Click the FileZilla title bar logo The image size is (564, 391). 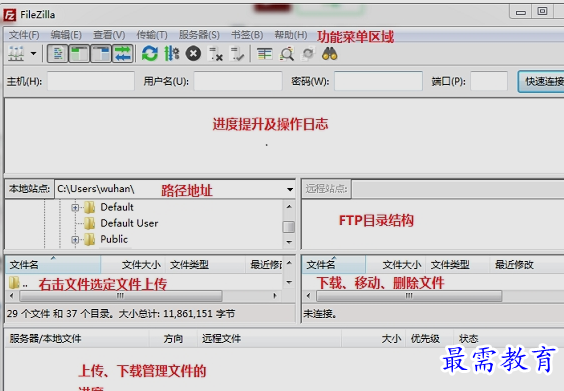click(x=10, y=15)
